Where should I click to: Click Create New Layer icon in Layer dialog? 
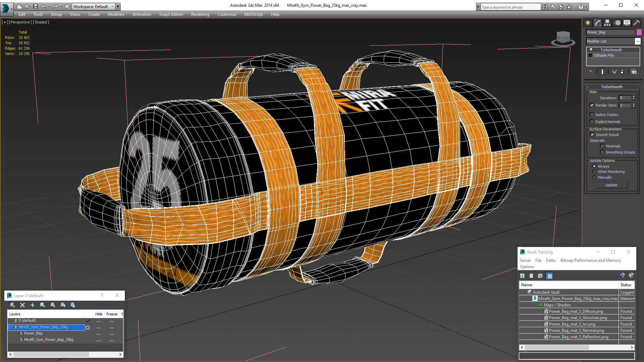12,305
